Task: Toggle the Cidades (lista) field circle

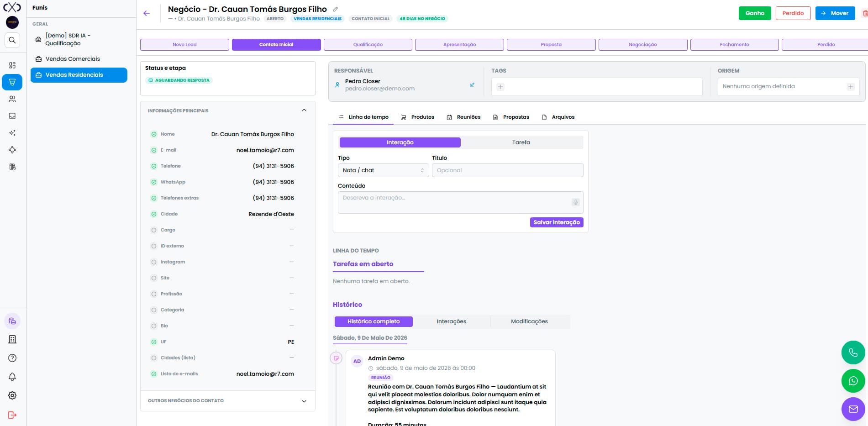Action: 154,358
